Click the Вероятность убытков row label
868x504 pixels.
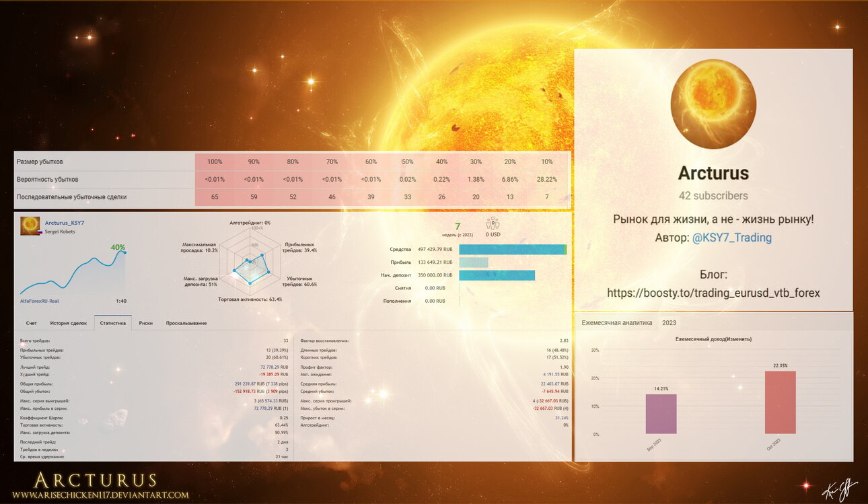[47, 180]
